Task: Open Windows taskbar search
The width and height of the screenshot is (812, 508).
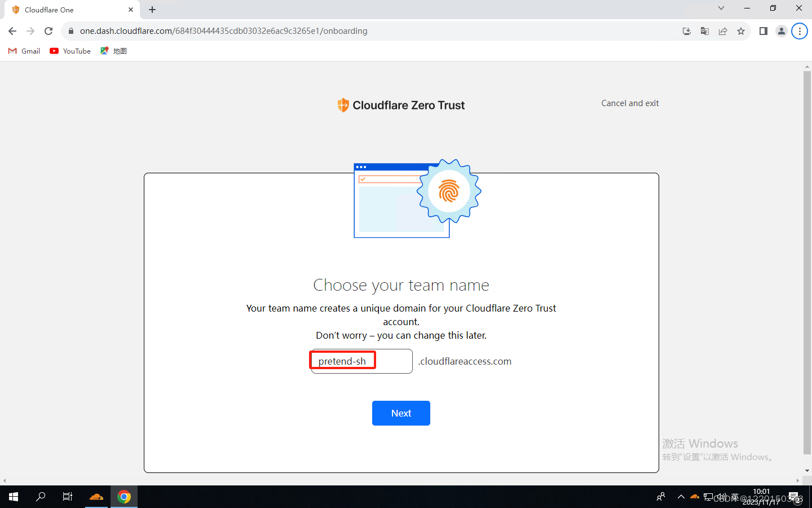Action: tap(41, 497)
